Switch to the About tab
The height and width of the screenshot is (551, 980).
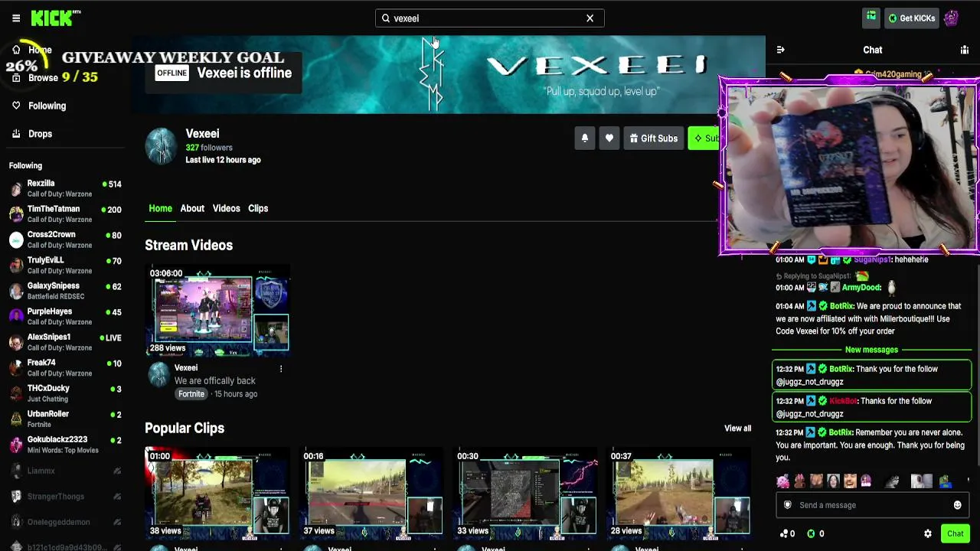(192, 208)
